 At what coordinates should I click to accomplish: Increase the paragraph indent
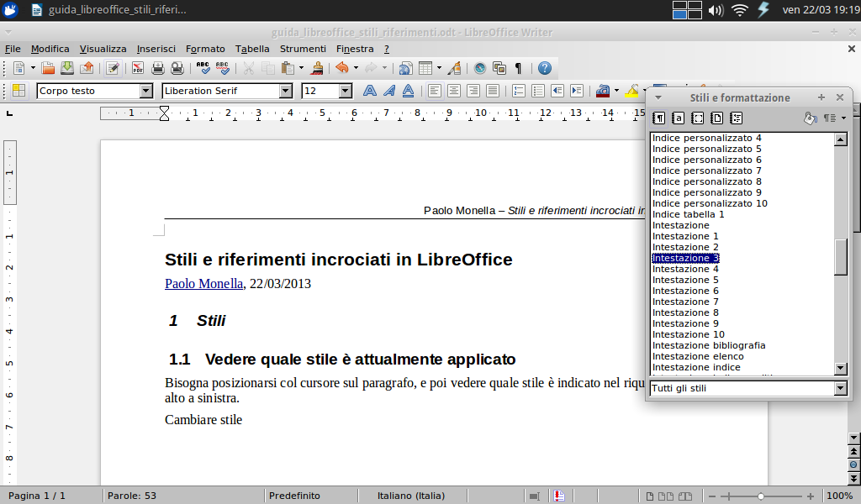pyautogui.click(x=577, y=91)
